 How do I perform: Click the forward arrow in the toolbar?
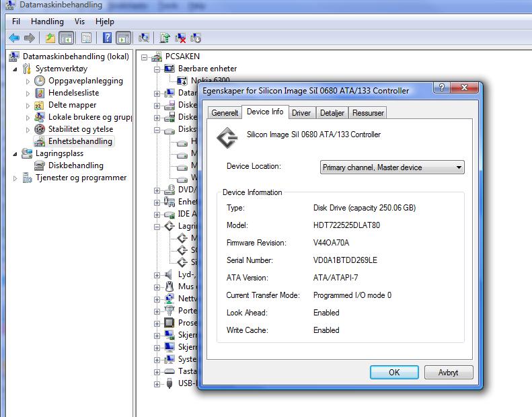(x=30, y=38)
